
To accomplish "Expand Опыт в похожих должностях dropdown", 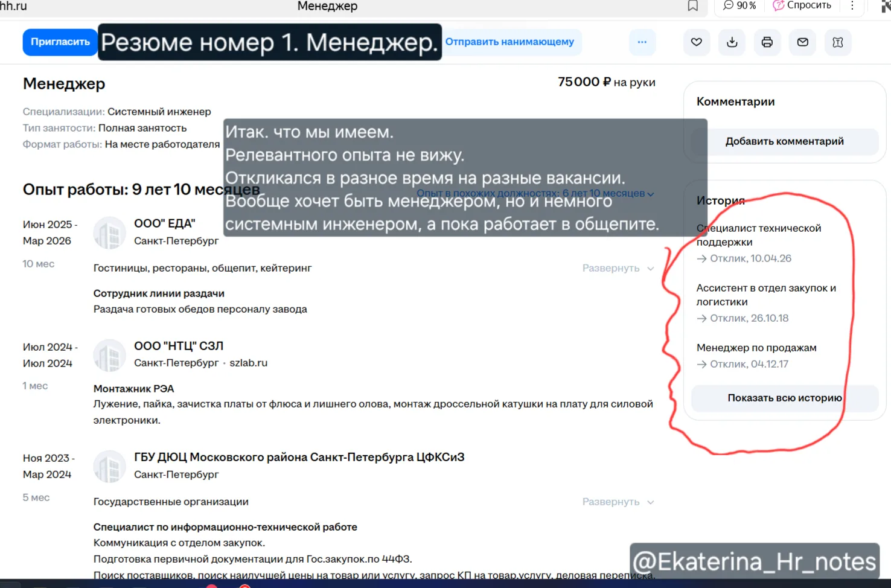I will (535, 193).
